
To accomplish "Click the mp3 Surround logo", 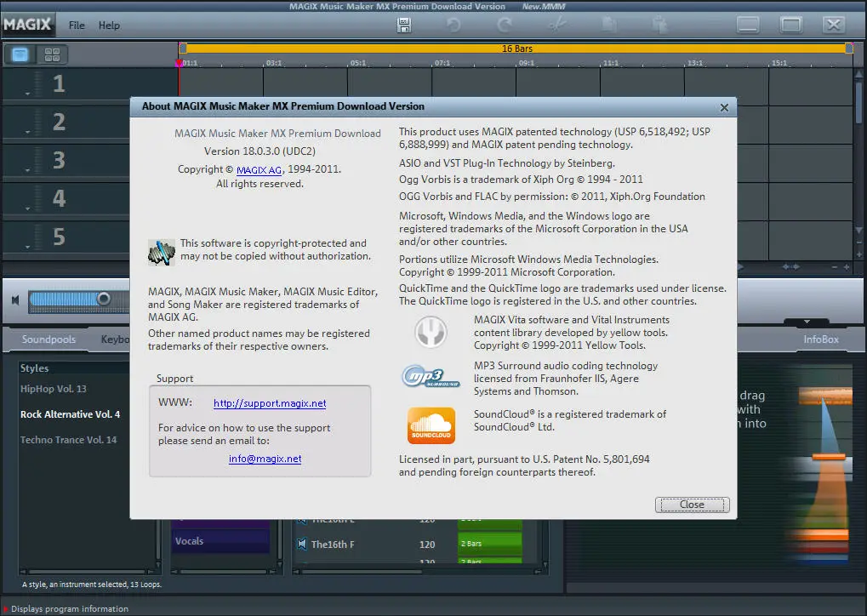I will tap(431, 377).
